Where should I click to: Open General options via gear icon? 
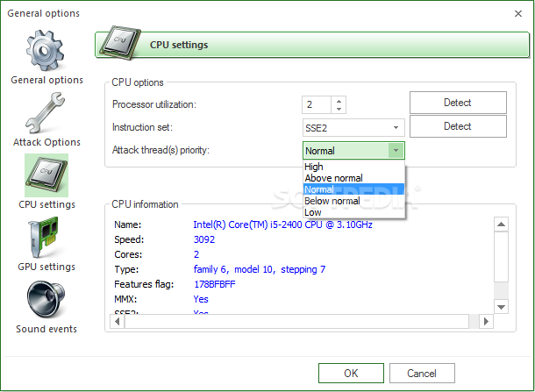pyautogui.click(x=45, y=51)
